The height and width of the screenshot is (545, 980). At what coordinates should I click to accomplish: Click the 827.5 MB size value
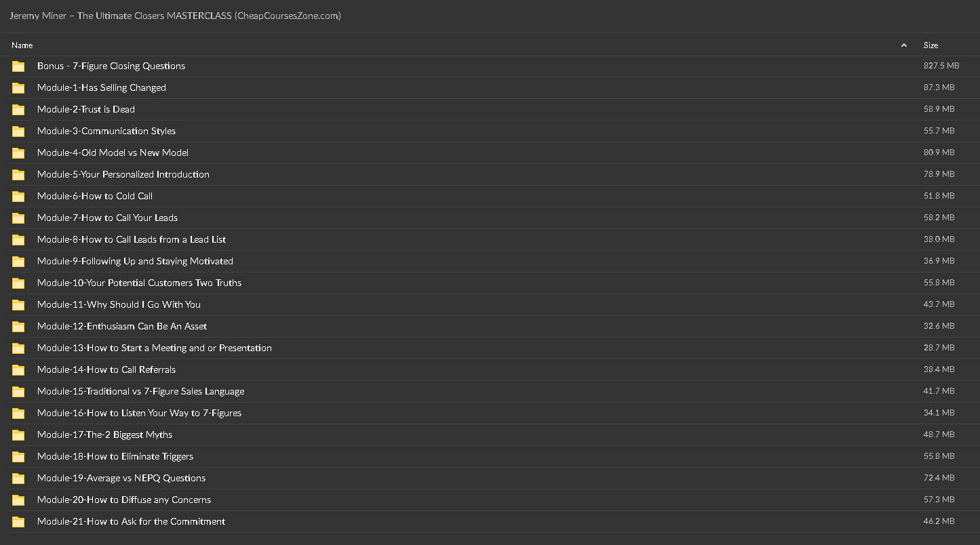tap(941, 66)
